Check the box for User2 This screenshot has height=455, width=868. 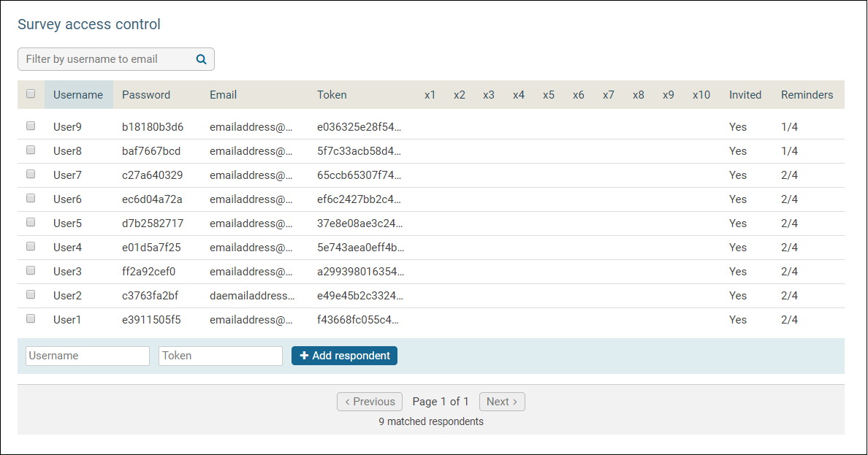pos(31,294)
